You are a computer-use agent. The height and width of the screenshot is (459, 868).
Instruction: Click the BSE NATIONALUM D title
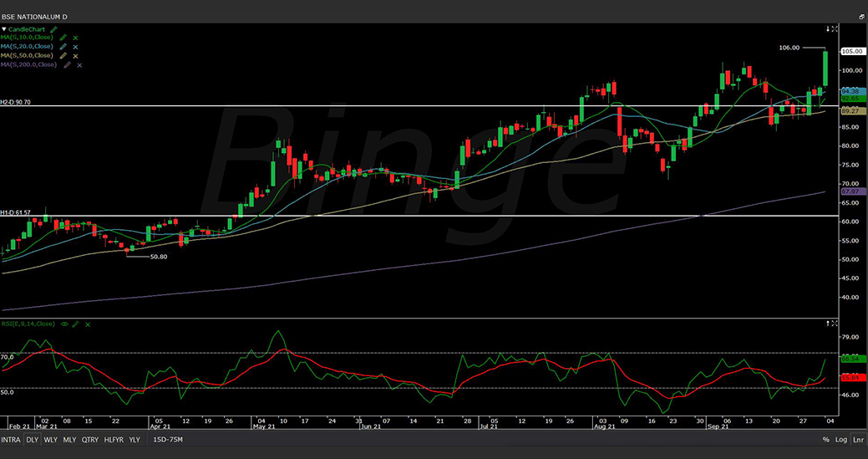(x=34, y=18)
